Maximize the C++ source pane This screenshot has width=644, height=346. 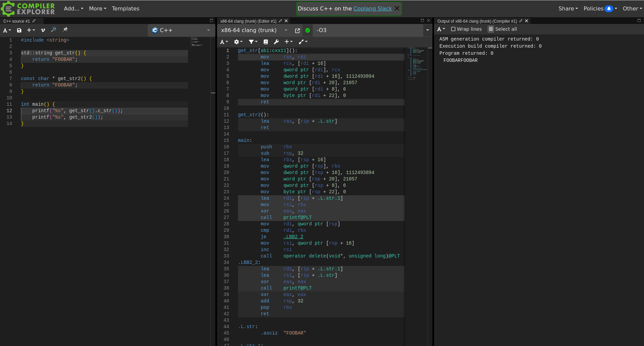pos(211,21)
